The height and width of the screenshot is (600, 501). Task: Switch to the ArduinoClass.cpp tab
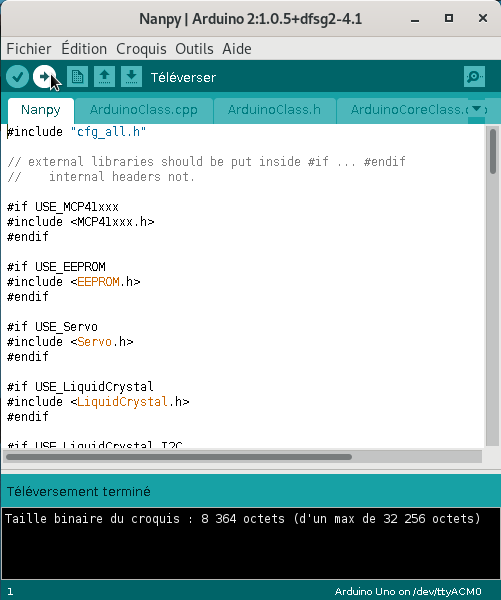point(144,110)
